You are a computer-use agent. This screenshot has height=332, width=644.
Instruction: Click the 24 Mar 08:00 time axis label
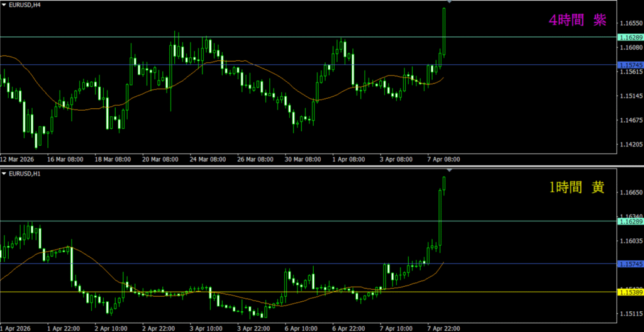(x=207, y=159)
